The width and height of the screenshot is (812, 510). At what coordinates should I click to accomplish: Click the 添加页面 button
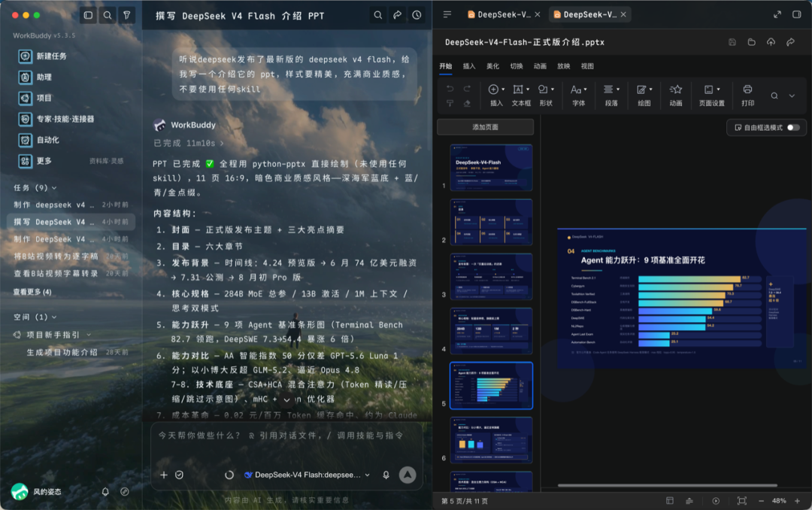[485, 127]
